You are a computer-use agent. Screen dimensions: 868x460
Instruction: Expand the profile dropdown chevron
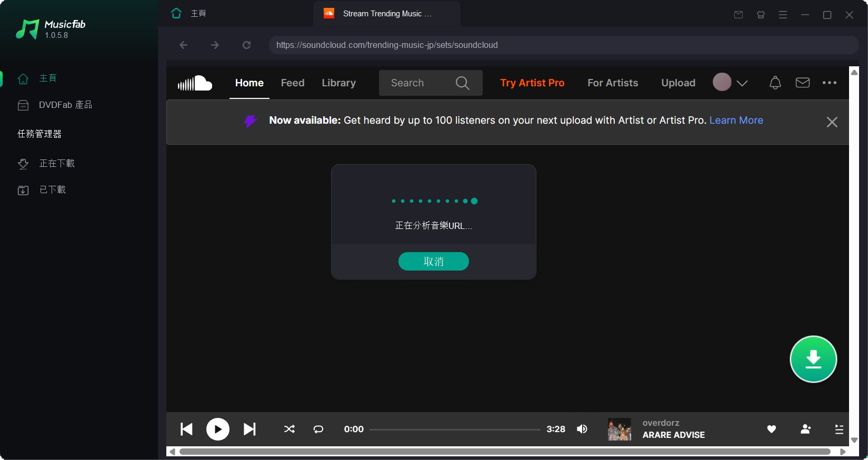742,83
